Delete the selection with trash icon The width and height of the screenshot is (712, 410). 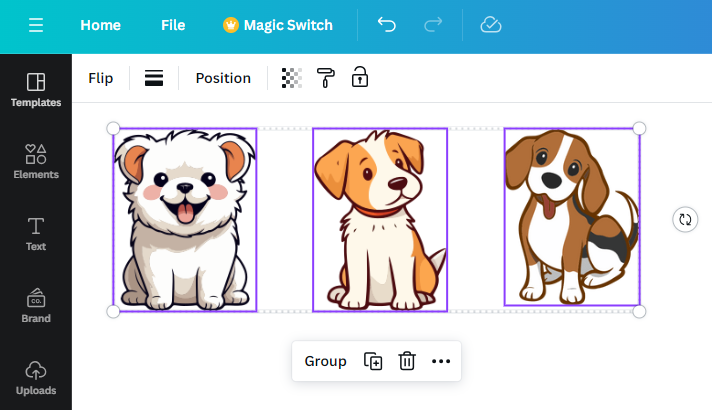(407, 361)
